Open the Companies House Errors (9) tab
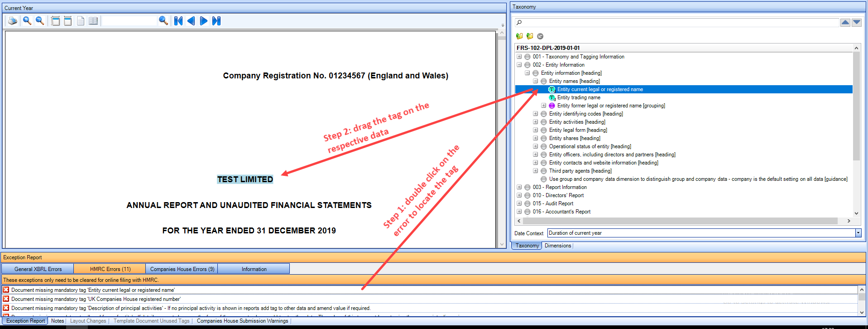The height and width of the screenshot is (329, 868). tap(182, 269)
